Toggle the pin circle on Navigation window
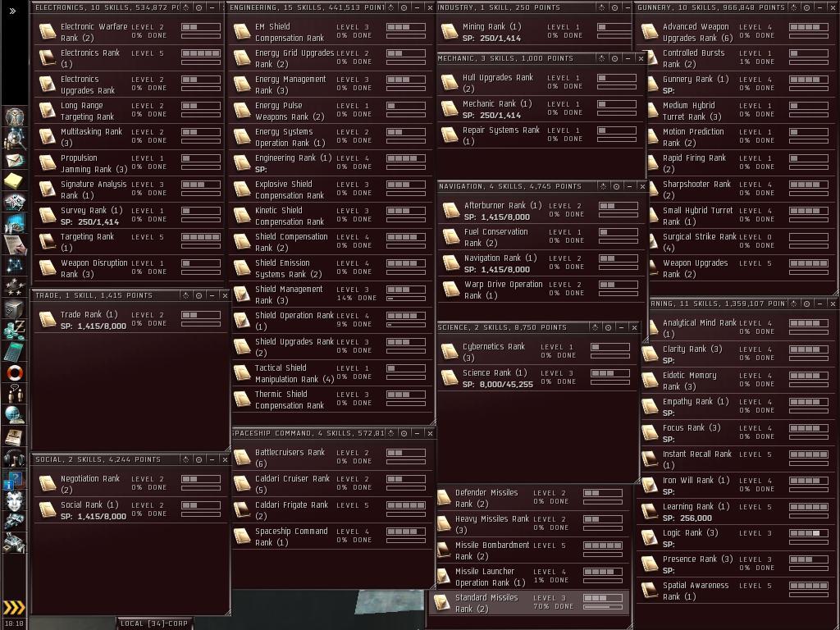This screenshot has height=630, width=840. tap(616, 186)
